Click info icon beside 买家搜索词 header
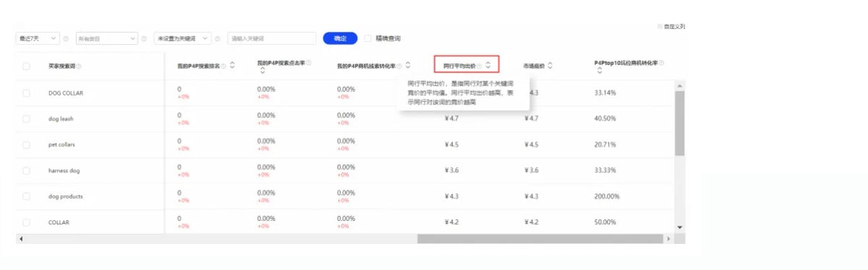868x270 pixels. click(x=80, y=67)
